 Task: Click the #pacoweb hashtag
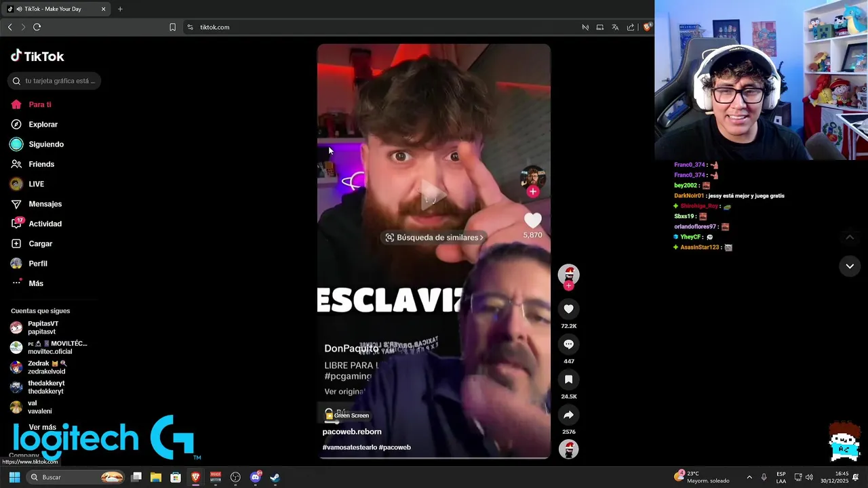(x=395, y=447)
